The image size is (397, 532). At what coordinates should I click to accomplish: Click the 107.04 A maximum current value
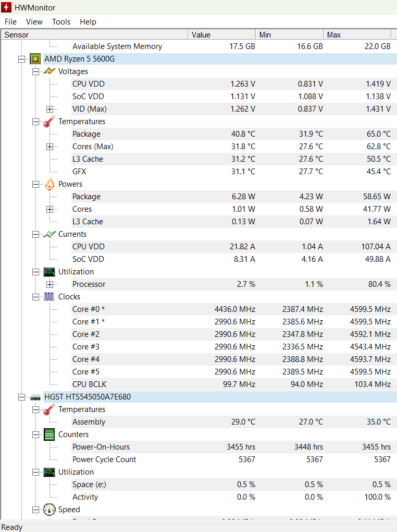pos(376,247)
